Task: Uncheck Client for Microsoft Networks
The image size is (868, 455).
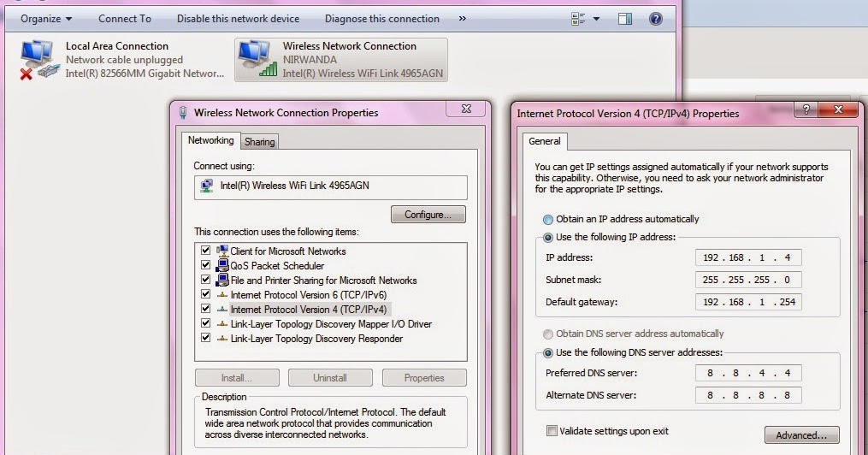Action: (206, 251)
